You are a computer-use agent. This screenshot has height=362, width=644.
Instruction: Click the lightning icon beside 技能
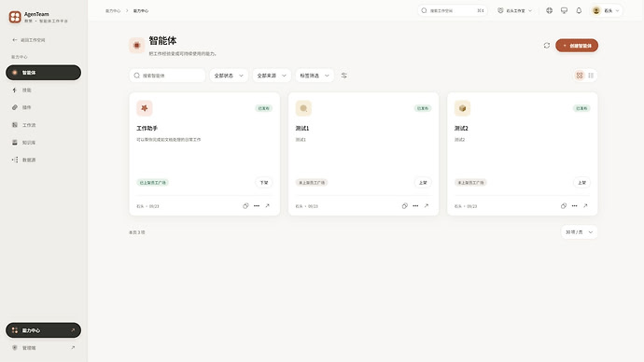tap(14, 90)
